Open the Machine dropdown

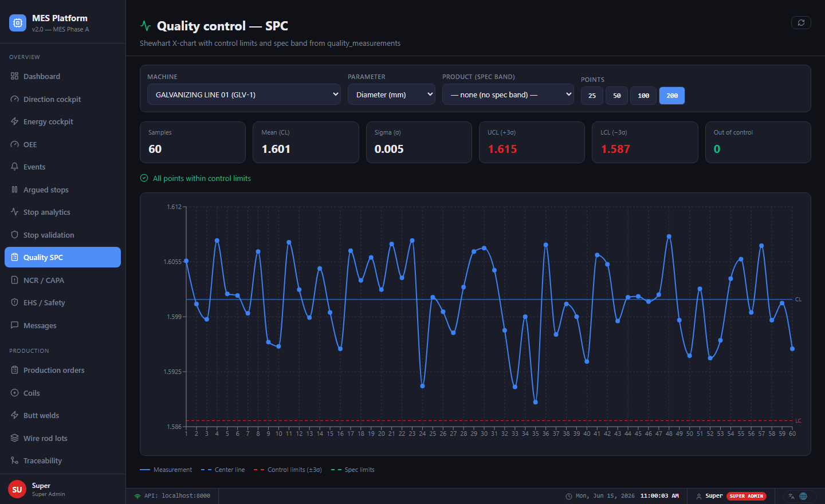point(244,94)
